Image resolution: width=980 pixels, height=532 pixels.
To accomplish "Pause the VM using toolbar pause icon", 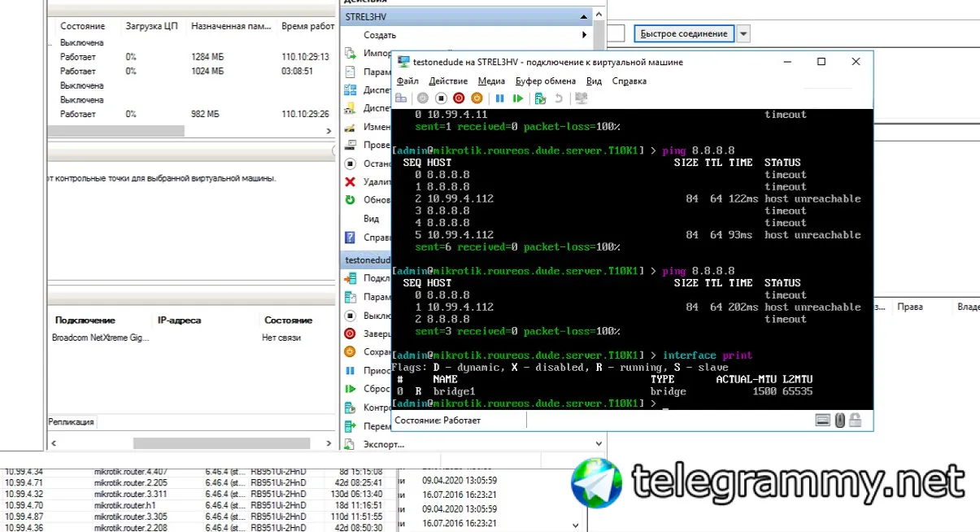I will tap(500, 98).
